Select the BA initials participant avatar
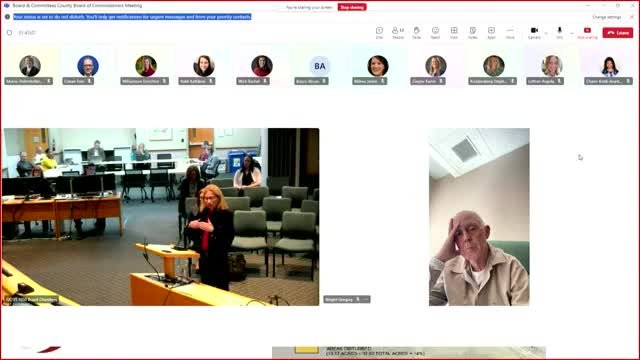The width and height of the screenshot is (640, 360). (320, 66)
